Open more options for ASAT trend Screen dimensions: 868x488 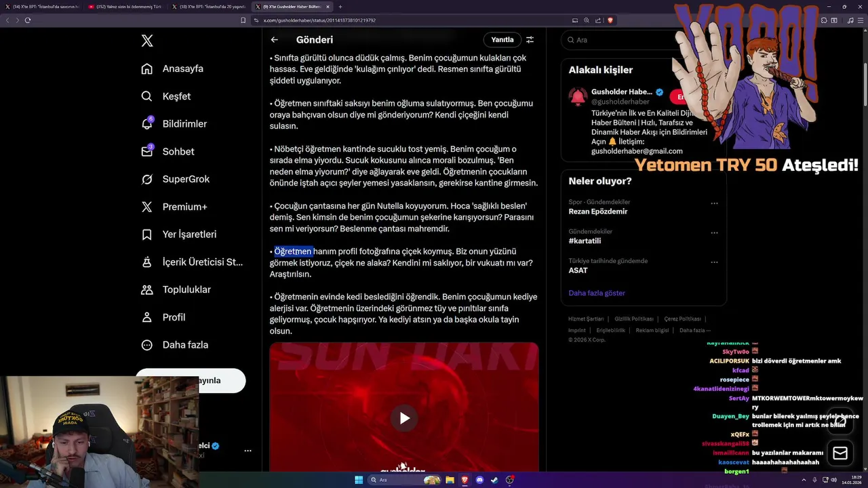click(x=714, y=262)
